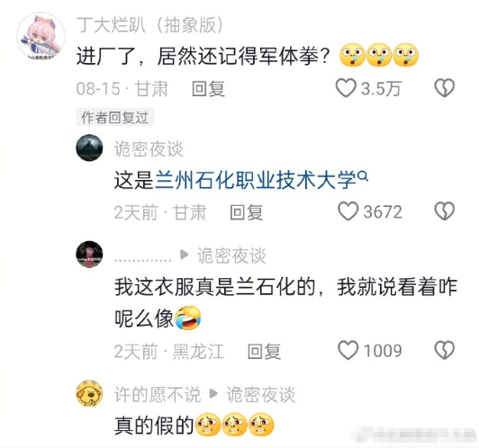Open the dotted-name user's avatar
Image resolution: width=479 pixels, height=448 pixels.
coord(89,255)
